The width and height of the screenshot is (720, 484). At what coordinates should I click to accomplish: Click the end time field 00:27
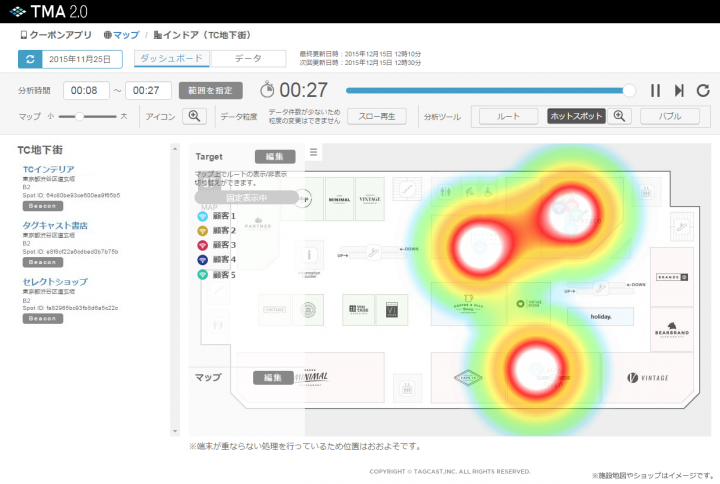coord(148,90)
